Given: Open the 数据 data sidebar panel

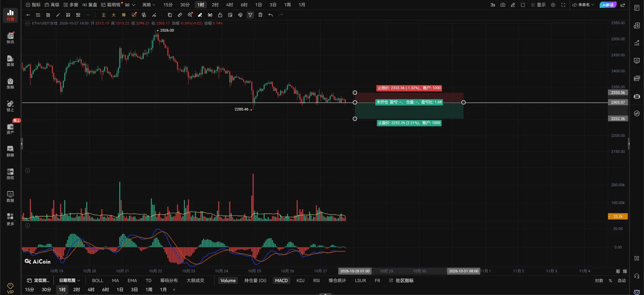Looking at the screenshot, I should 10,196.
